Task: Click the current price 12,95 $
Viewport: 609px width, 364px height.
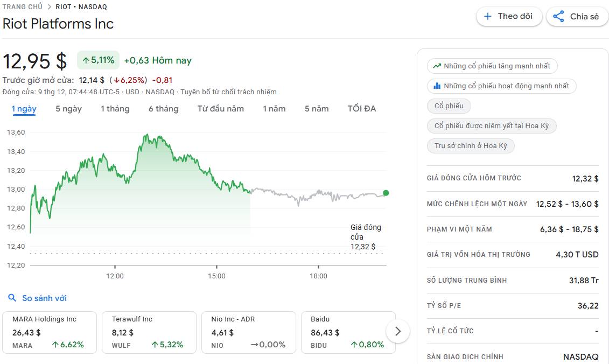Action: pos(35,61)
